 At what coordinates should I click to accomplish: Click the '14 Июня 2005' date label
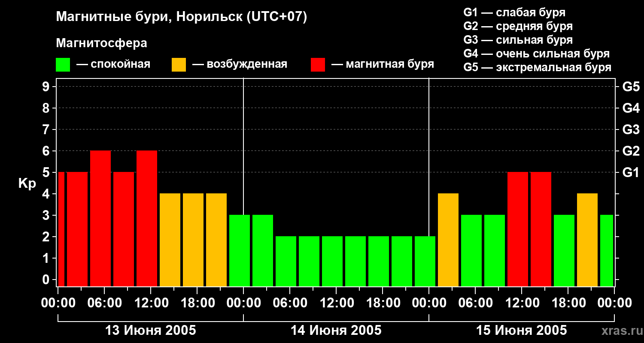(336, 331)
